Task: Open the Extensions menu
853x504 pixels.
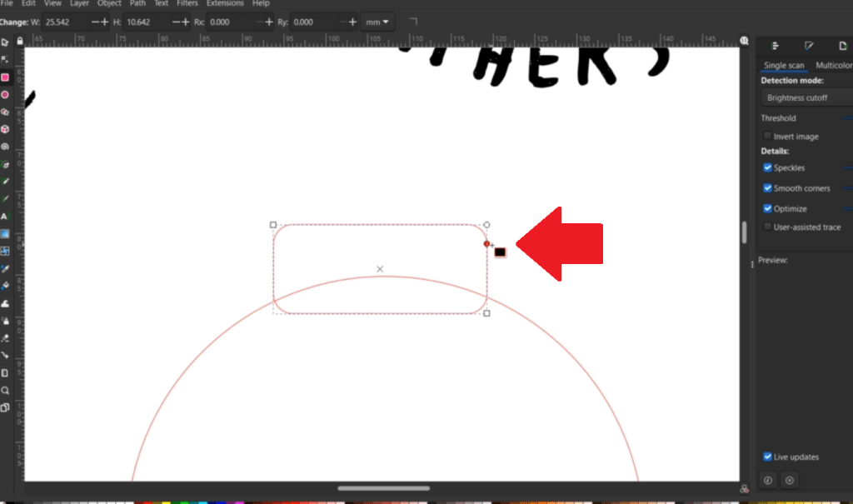Action: point(225,3)
